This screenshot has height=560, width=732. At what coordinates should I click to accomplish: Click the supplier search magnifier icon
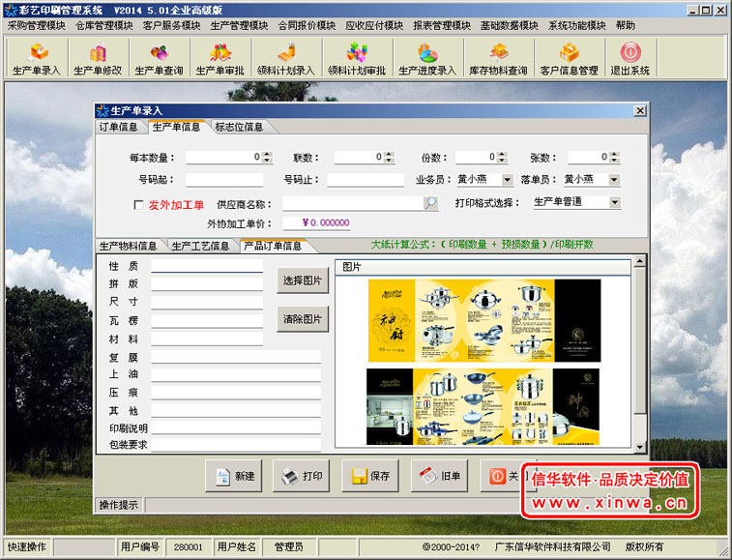coord(430,203)
